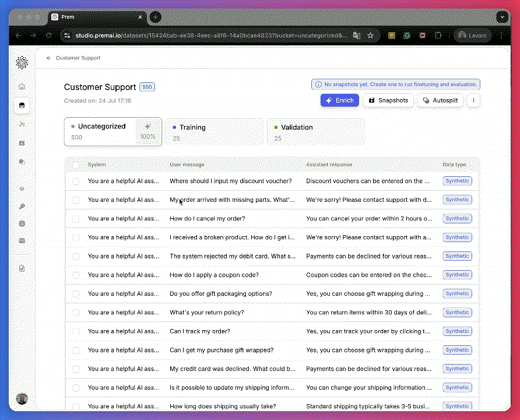
Task: Toggle the select-all checkbox in the table header
Action: (76, 164)
